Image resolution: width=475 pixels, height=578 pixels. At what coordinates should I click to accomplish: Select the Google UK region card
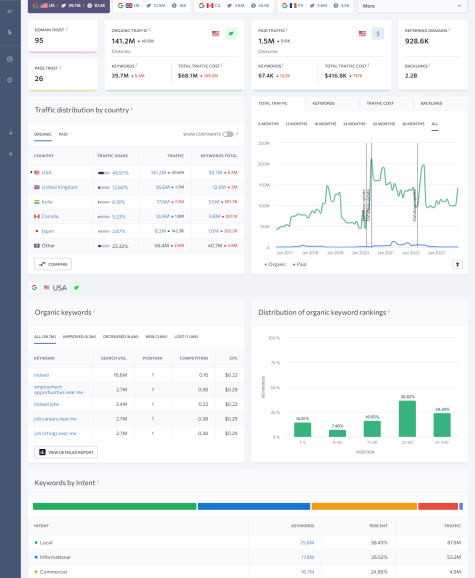pos(151,6)
